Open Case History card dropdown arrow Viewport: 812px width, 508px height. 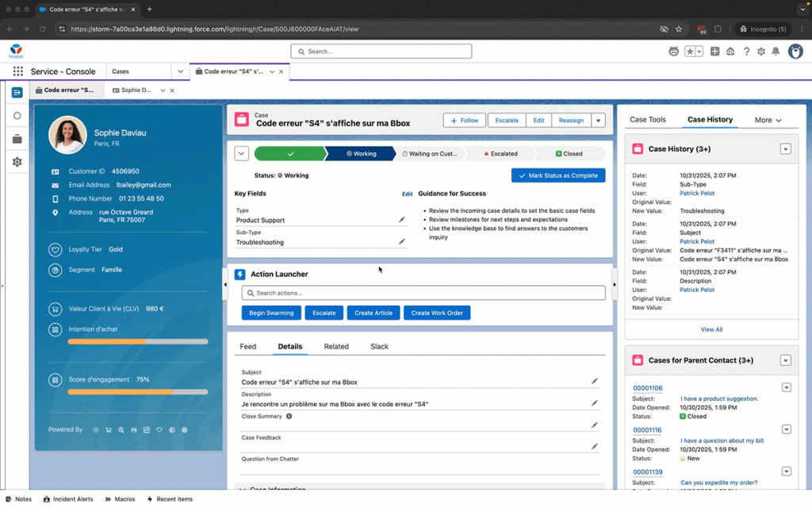pos(785,149)
